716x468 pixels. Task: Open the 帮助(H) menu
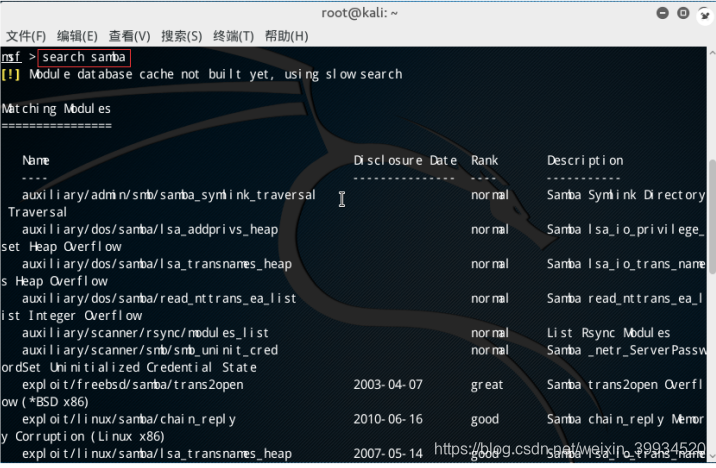[286, 36]
